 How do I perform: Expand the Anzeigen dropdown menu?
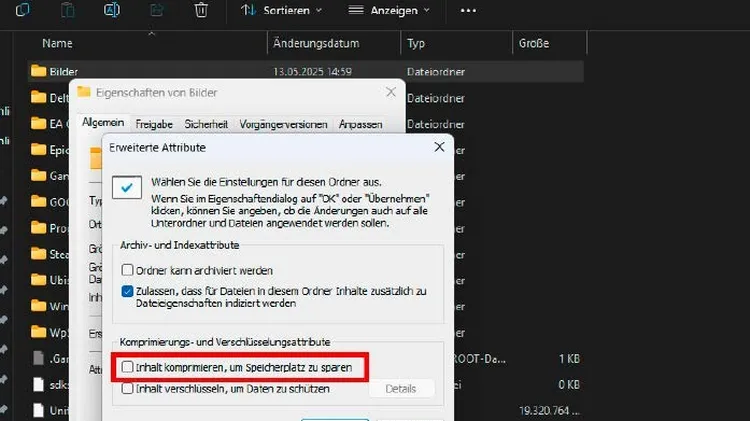click(x=389, y=10)
